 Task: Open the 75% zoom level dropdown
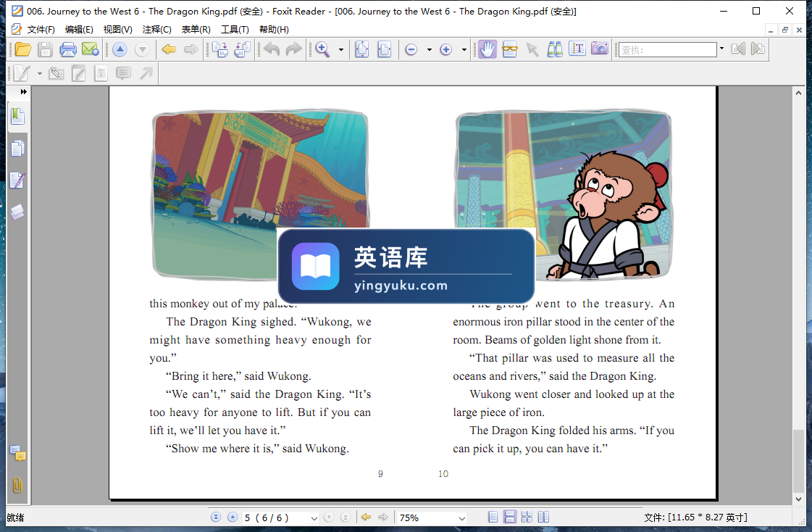(462, 518)
